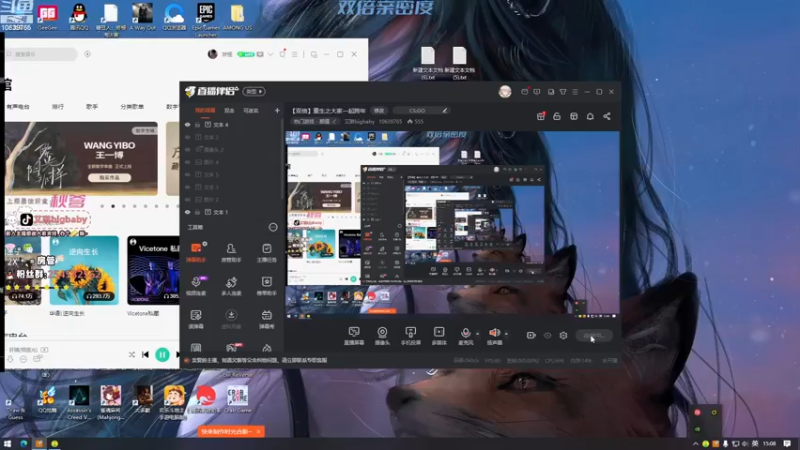Click the share icon in streaming app
This screenshot has height=450, width=800.
607,116
